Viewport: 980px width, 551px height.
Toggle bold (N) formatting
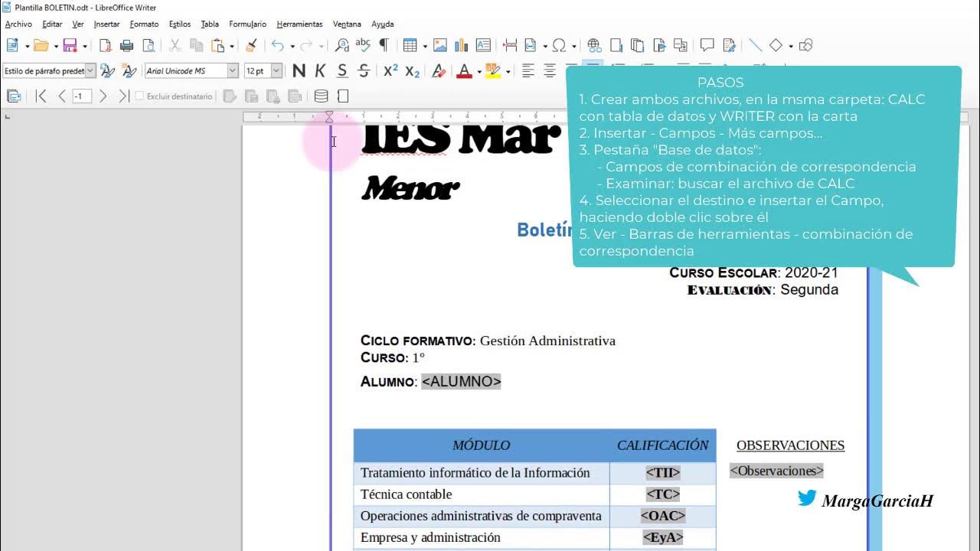[299, 71]
